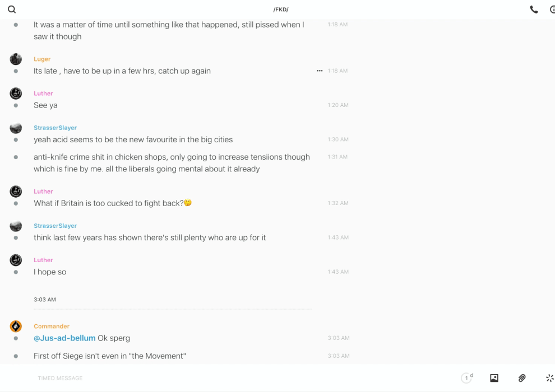This screenshot has width=555, height=392.
Task: Open Luger's profile via username
Action: coord(42,59)
